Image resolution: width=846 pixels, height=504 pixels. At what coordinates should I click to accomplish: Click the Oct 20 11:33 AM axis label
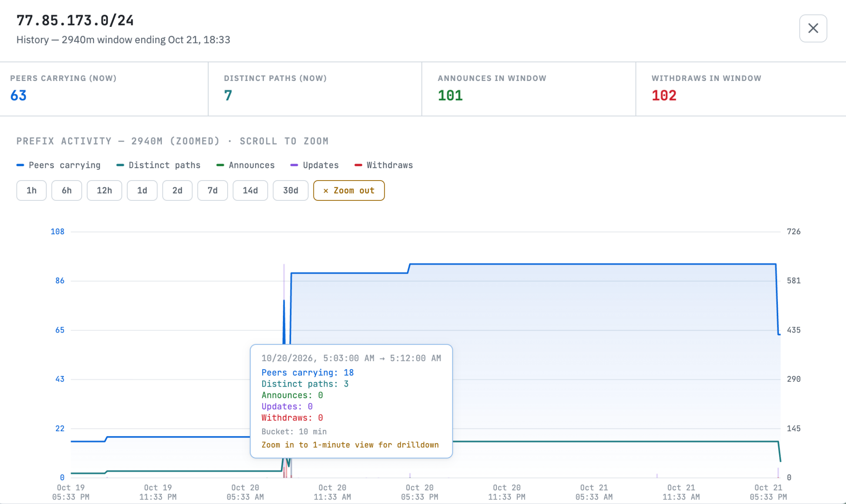(x=333, y=492)
